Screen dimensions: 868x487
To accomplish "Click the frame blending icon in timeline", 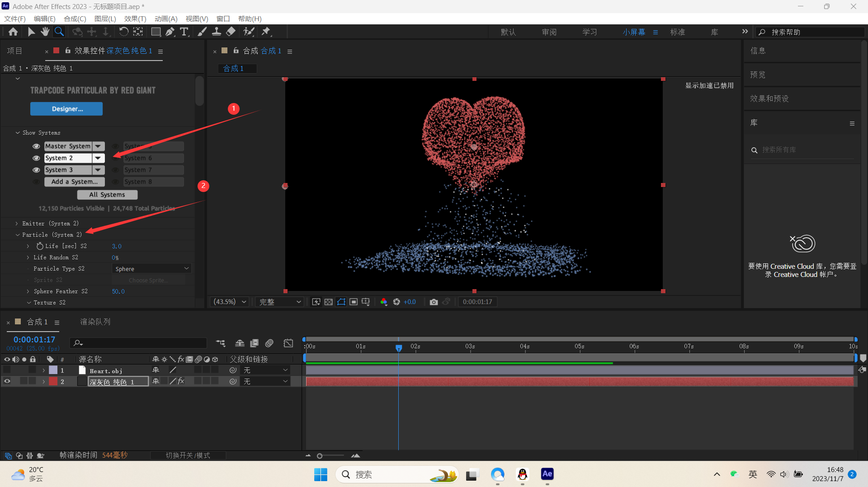I will coord(255,343).
